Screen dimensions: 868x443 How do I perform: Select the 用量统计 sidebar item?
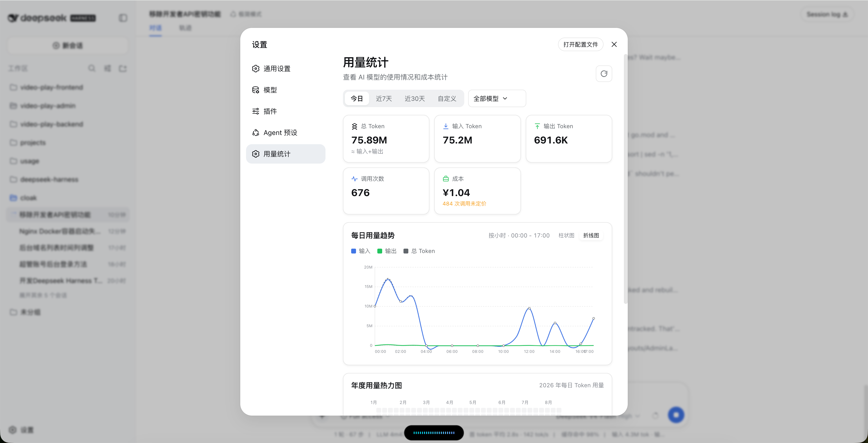pyautogui.click(x=285, y=154)
